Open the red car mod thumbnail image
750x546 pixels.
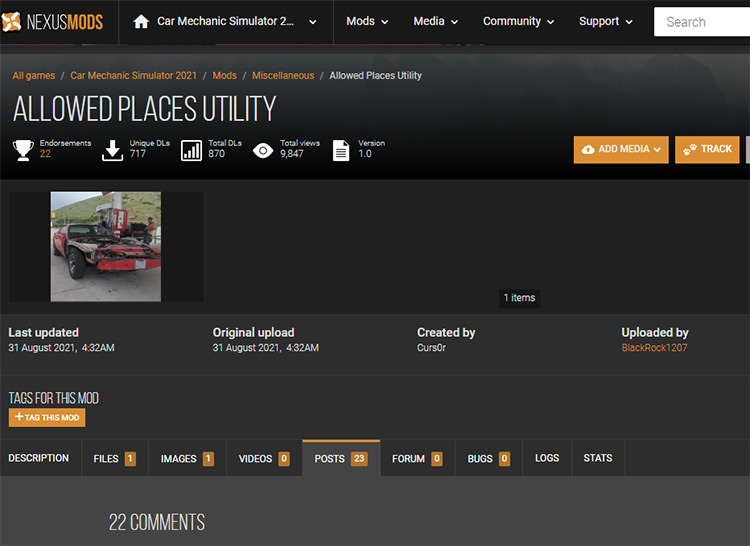coord(106,247)
